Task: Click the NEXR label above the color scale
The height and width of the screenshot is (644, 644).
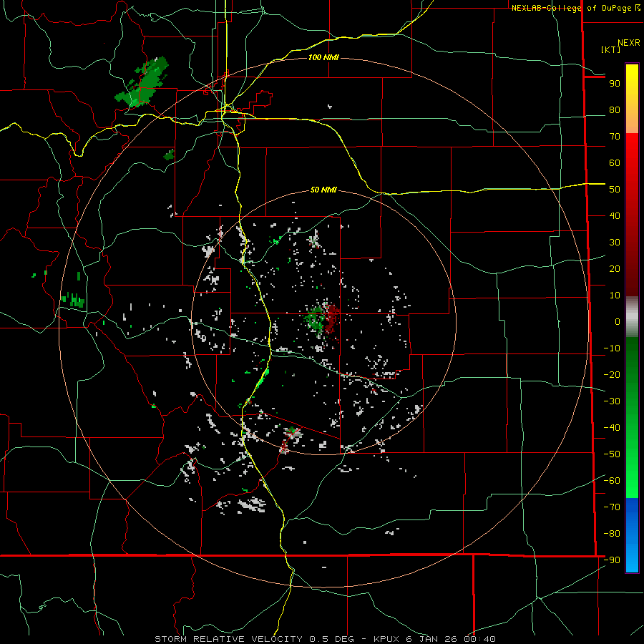Action: click(628, 43)
